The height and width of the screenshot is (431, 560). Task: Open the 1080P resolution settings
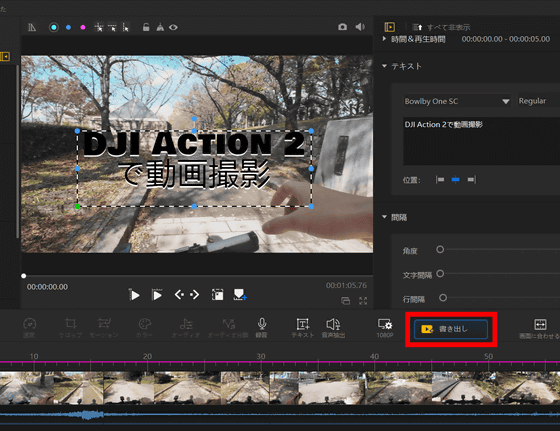385,327
